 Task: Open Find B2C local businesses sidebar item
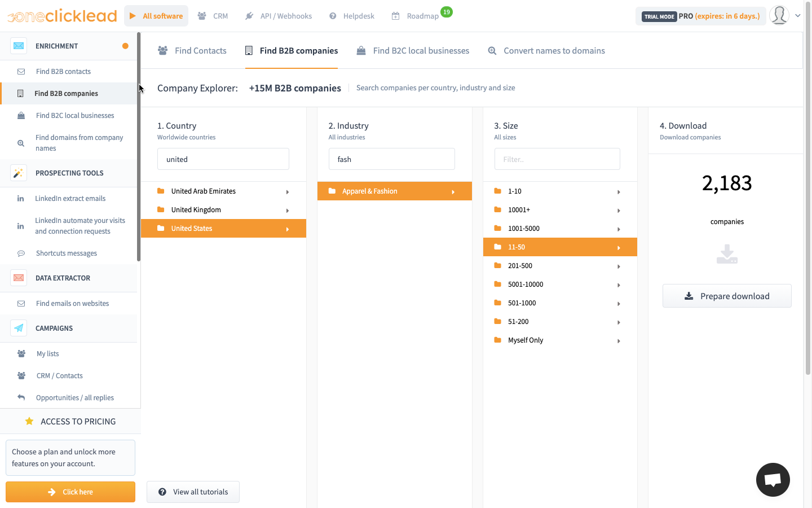[x=69, y=116]
